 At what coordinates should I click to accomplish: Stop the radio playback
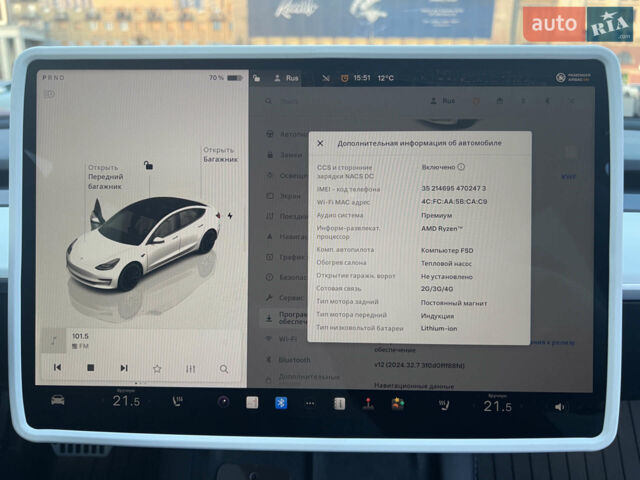pyautogui.click(x=91, y=368)
